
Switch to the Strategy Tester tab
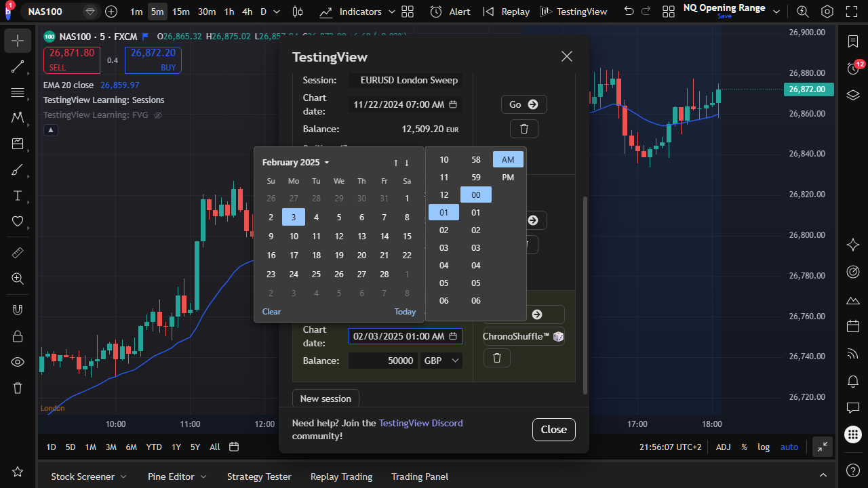pos(259,476)
